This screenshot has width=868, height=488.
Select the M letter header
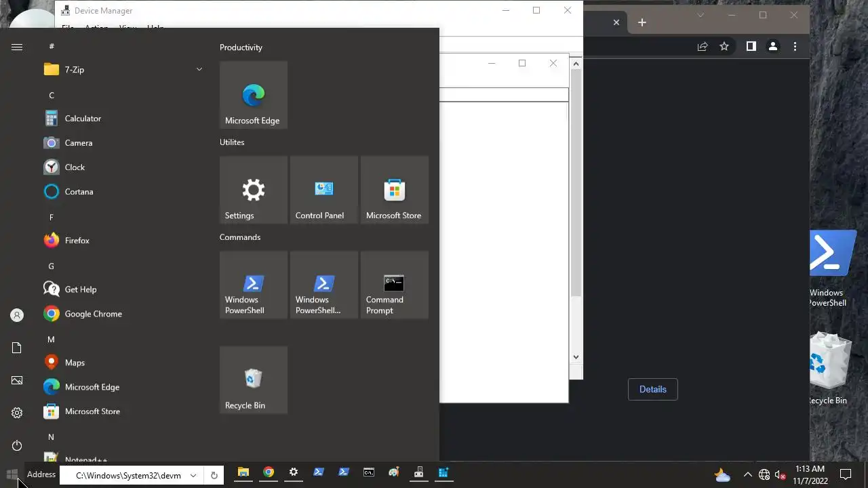(x=51, y=339)
